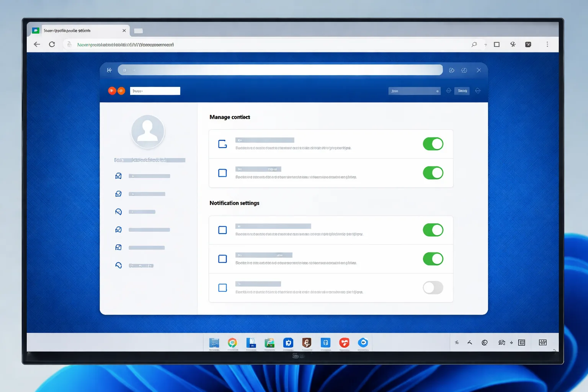The height and width of the screenshot is (392, 588).
Task: Disable the second Notification settings toggle
Action: click(433, 259)
